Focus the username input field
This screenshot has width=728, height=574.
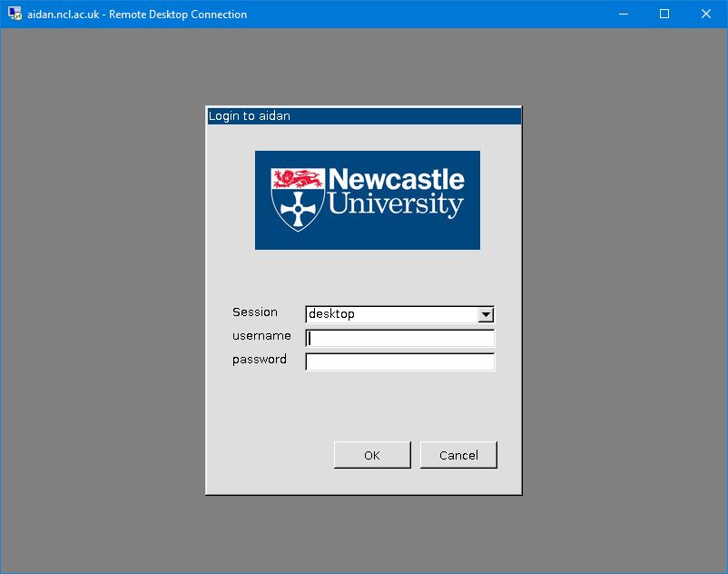(400, 339)
